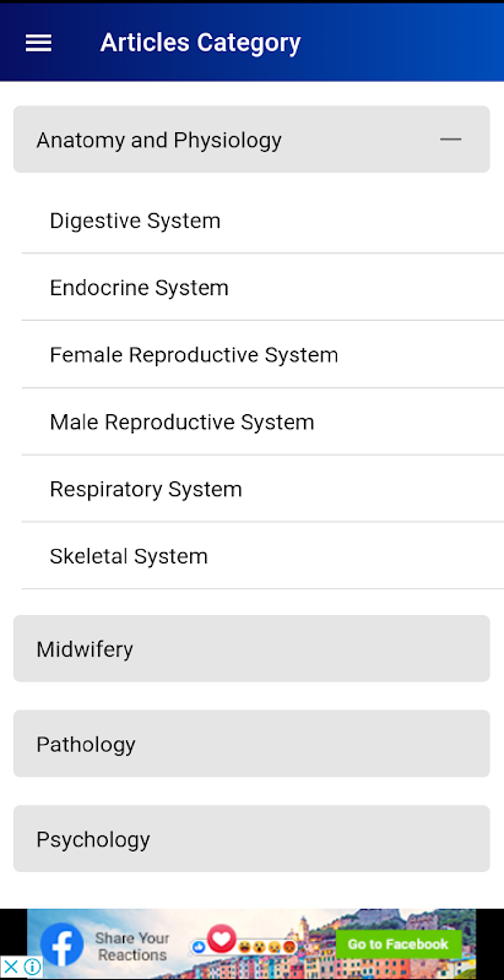Tap Respiratory System item
This screenshot has width=504, height=980.
coord(146,489)
